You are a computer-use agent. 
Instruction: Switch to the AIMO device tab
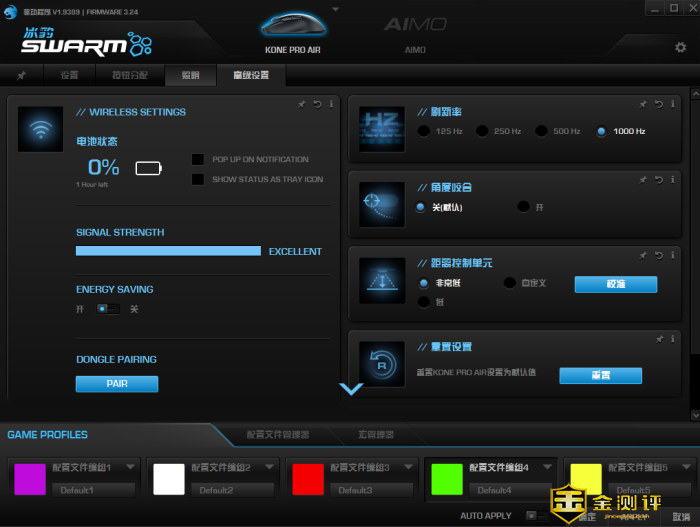(415, 30)
